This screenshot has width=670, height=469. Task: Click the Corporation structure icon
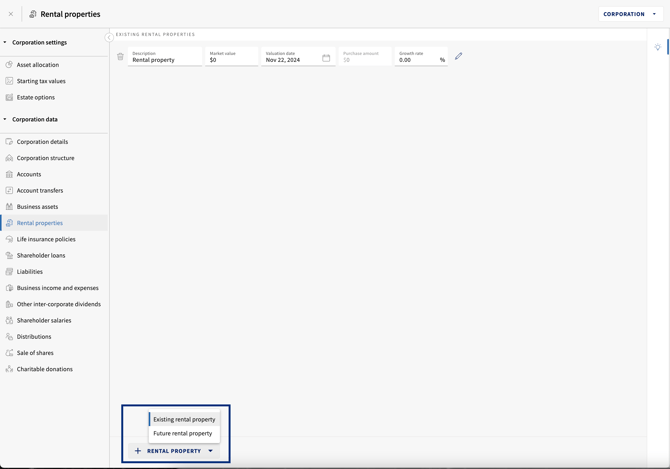click(x=9, y=158)
